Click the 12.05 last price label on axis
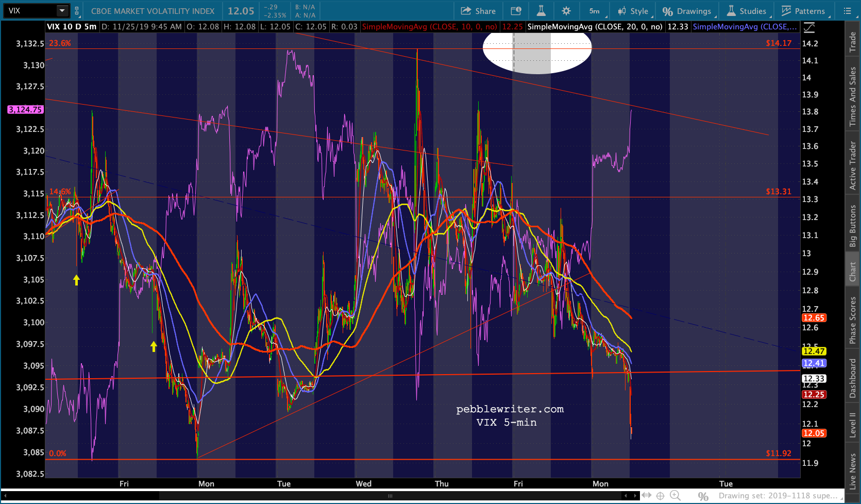 pos(814,433)
